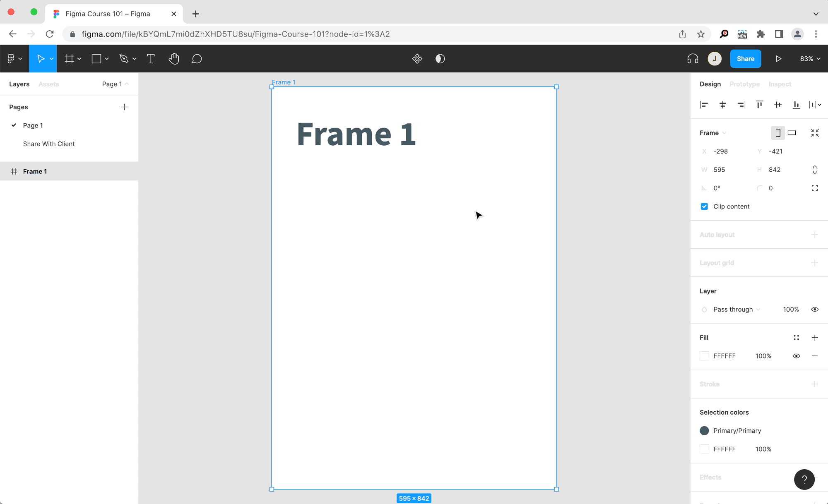
Task: Click the Resize to fit icon
Action: point(815,133)
